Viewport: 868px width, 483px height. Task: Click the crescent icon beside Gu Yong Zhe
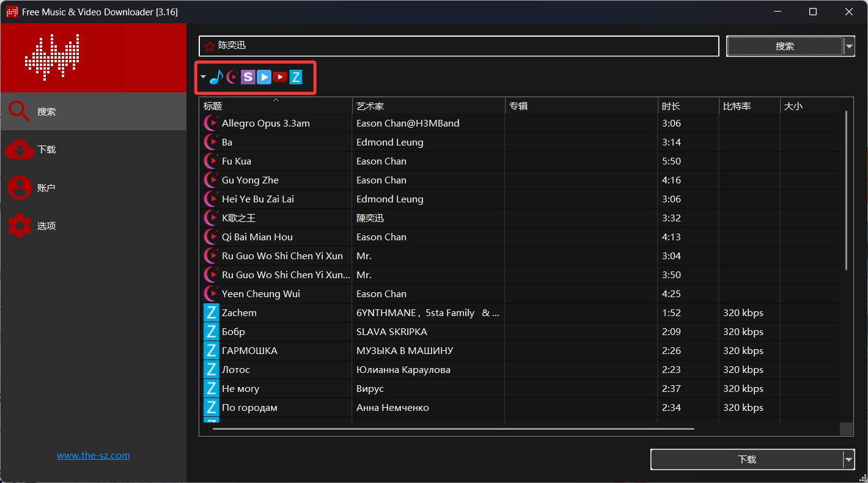coord(211,180)
